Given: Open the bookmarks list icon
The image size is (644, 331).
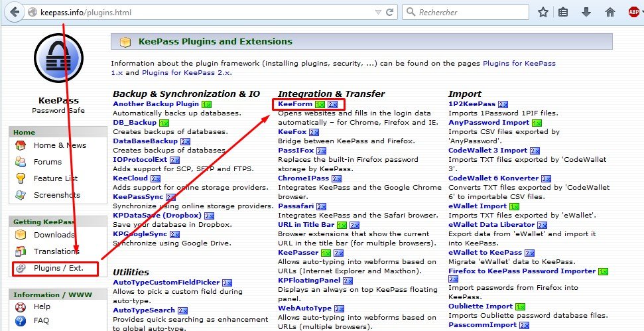Looking at the screenshot, I should (x=564, y=12).
